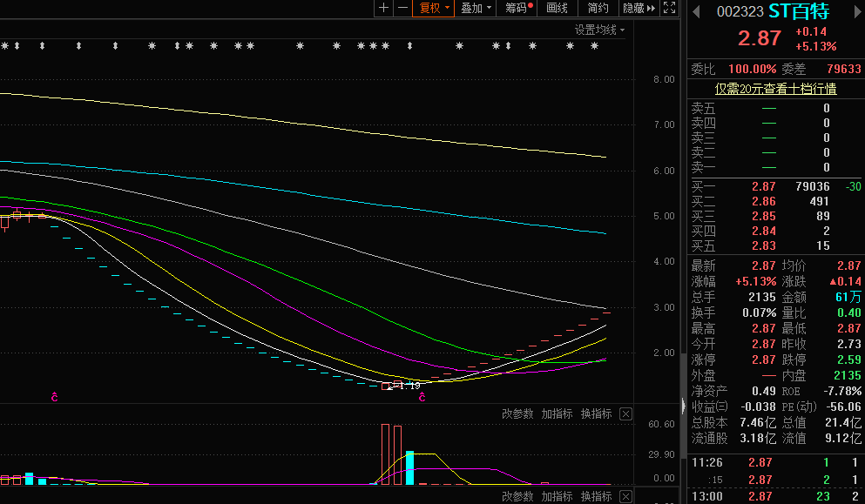Screen dimensions: 865x504
Task: Click the minus zoom-out chart icon
Action: click(x=402, y=8)
